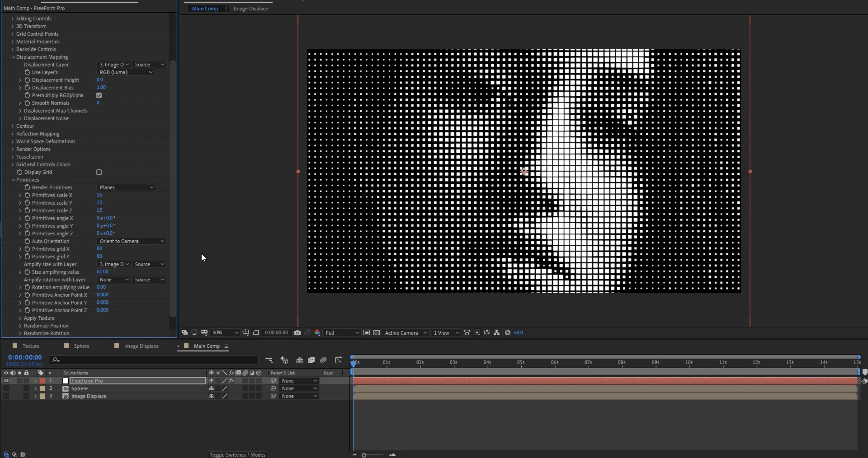868x458 pixels.
Task: Click the stopwatch for Displacement Height
Action: [x=27, y=80]
